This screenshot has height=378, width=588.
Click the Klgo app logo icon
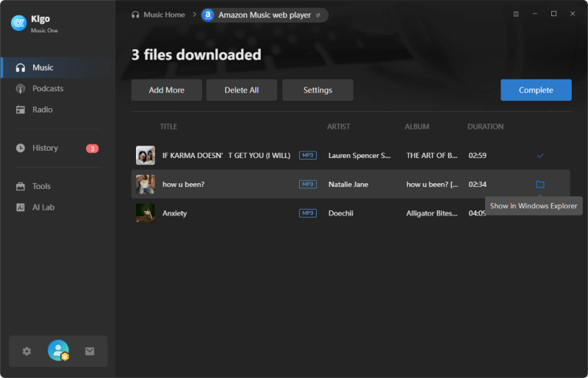18,23
